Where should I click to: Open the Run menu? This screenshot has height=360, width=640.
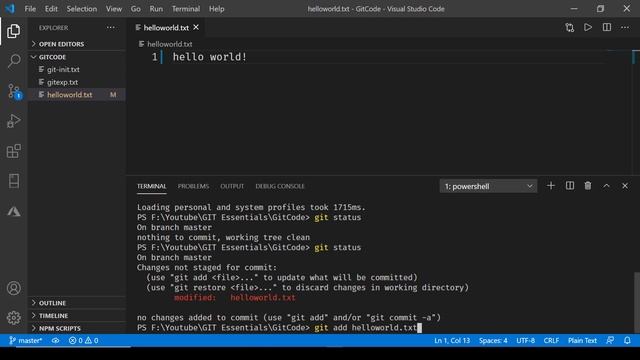[x=156, y=9]
